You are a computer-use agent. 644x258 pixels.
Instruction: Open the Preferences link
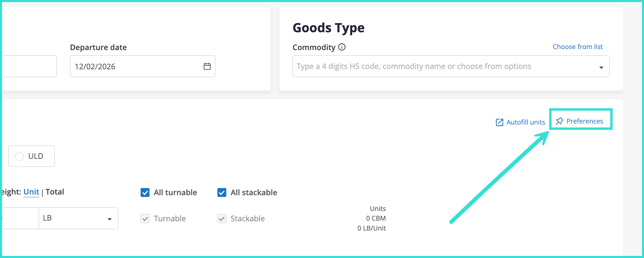point(584,121)
